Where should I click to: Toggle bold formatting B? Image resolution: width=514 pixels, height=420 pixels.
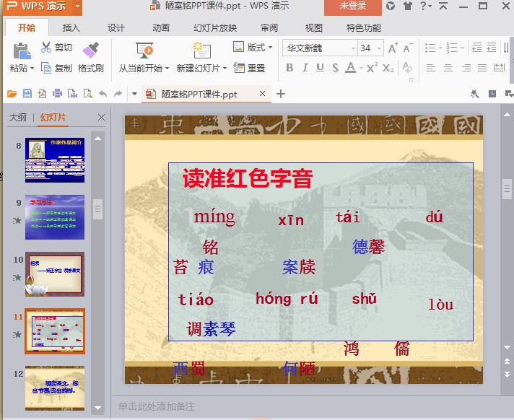(289, 68)
